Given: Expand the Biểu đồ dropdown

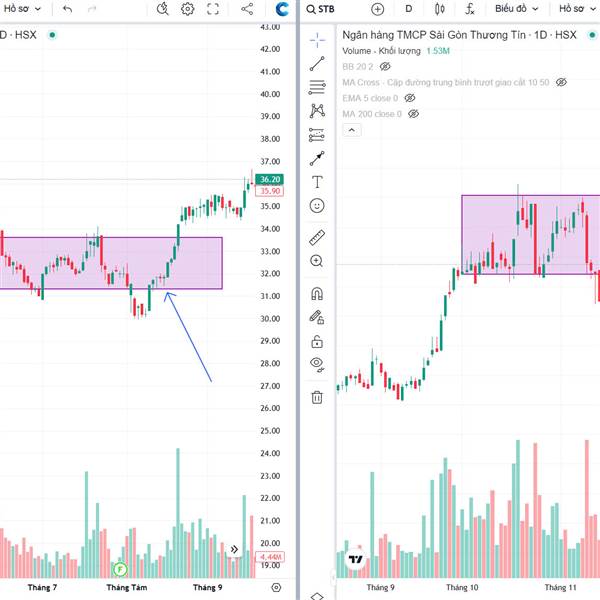Looking at the screenshot, I should tap(517, 8).
